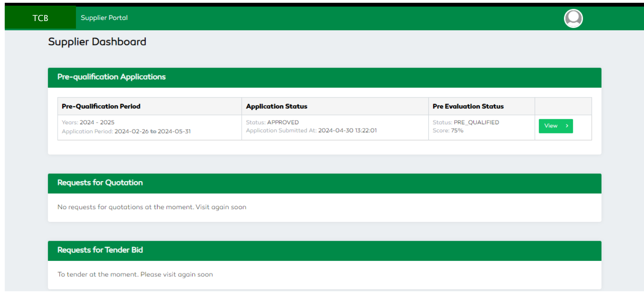
Task: Click the Status: PRE_QUALIFIED text
Action: pos(466,122)
